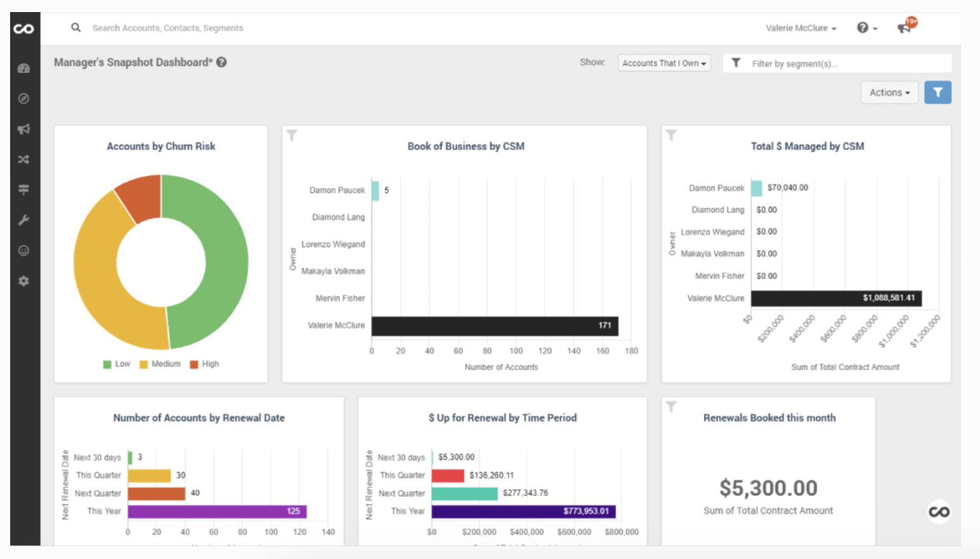Click the Renewals Booked this month title
This screenshot has width=980, height=559.
(770, 418)
